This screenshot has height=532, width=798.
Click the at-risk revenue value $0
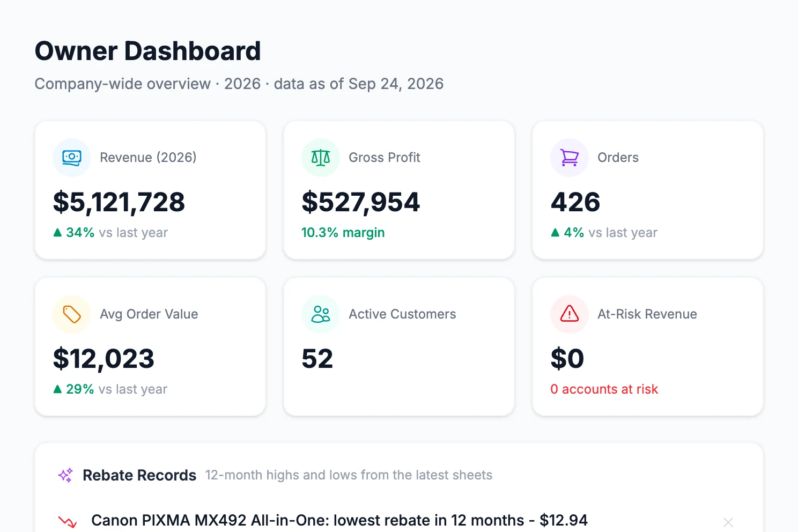pos(567,359)
